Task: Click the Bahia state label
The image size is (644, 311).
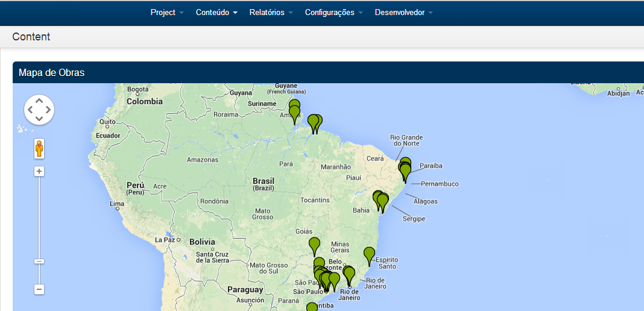Action: coord(361,210)
